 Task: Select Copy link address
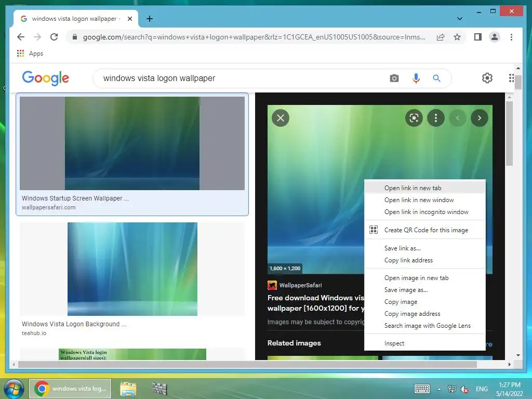pos(425,260)
